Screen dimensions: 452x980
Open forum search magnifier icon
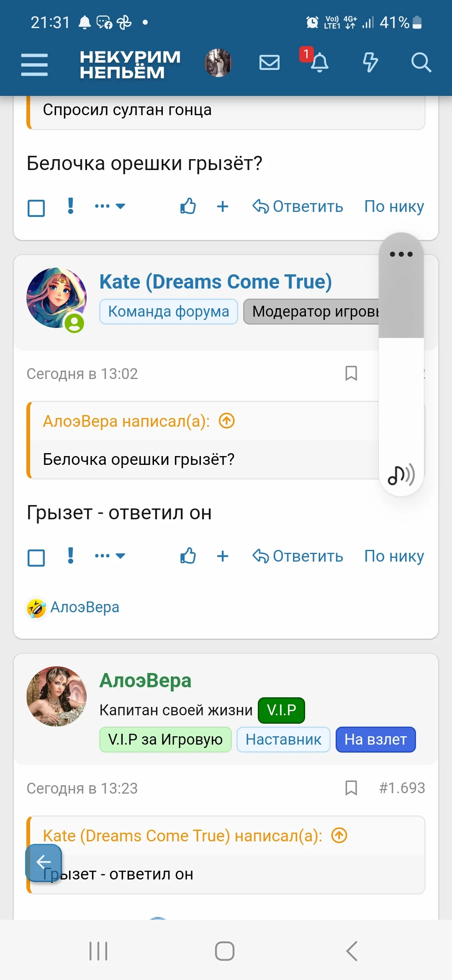pos(421,63)
